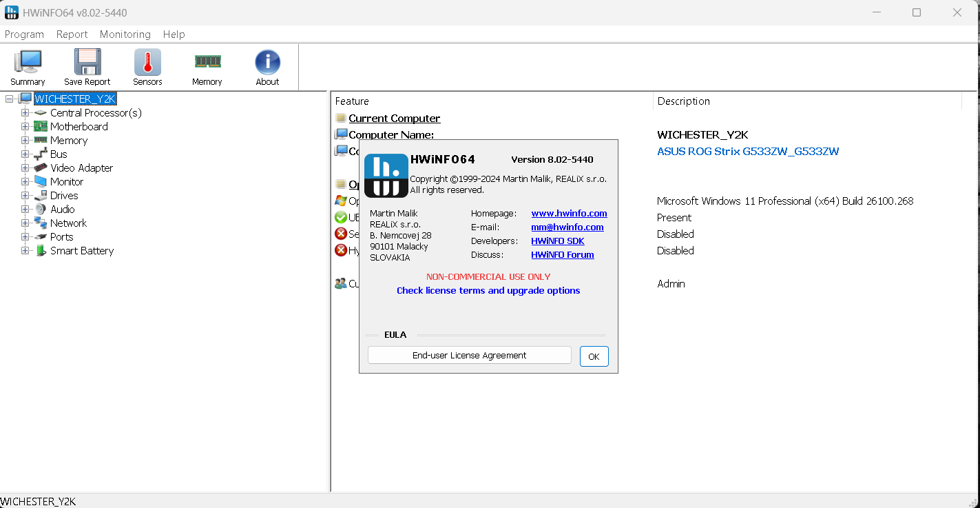Screen dimensions: 980x508
Task: Click the Admin value in Description column
Action: point(671,284)
